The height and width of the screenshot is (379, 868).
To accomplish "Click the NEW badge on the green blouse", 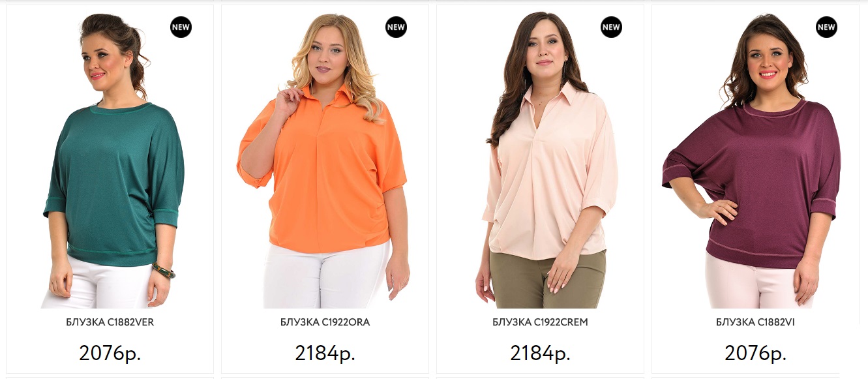I will 181,27.
